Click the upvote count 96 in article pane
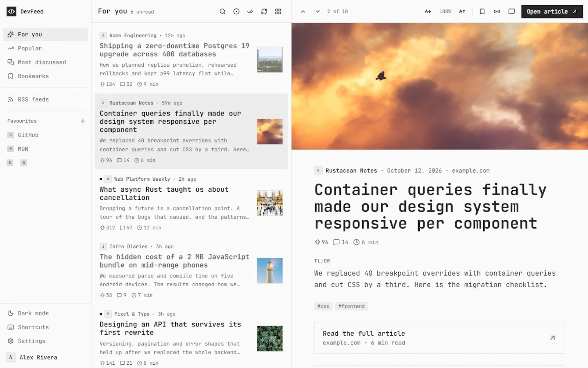 click(322, 242)
